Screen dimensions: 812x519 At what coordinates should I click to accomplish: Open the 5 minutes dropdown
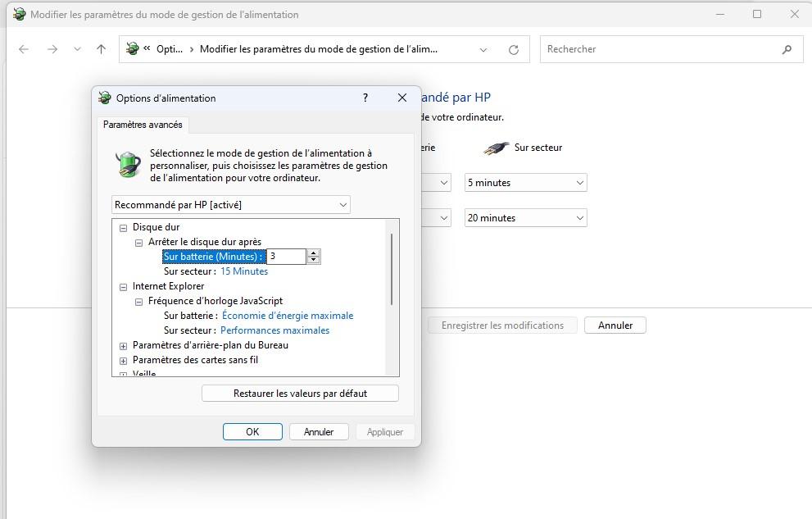point(525,183)
